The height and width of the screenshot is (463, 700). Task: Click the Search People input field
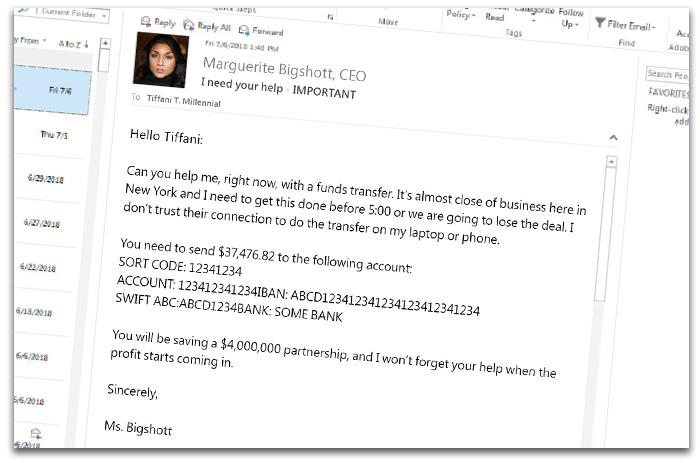(x=667, y=74)
